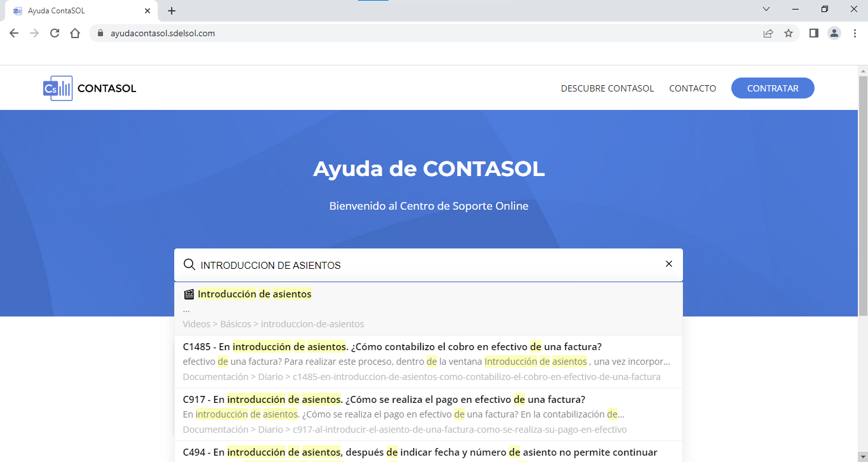
Task: Click the path Documentación > Diario > c1485
Action: [x=422, y=377]
